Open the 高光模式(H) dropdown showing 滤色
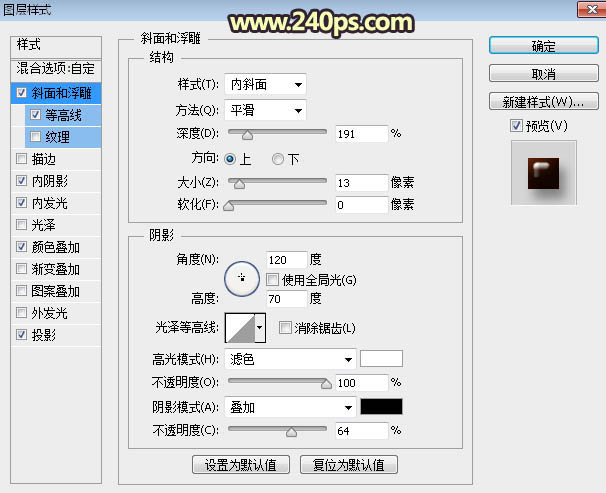606x493 pixels. [x=290, y=359]
